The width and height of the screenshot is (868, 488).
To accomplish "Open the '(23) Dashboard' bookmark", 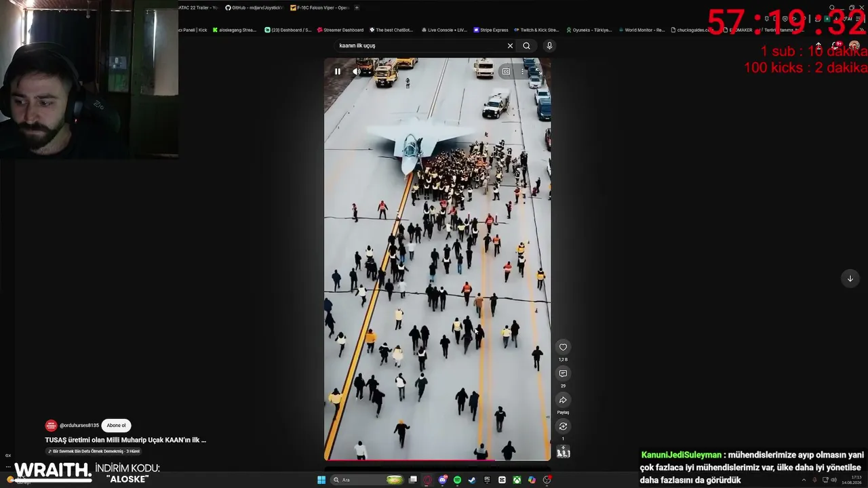I will [288, 30].
